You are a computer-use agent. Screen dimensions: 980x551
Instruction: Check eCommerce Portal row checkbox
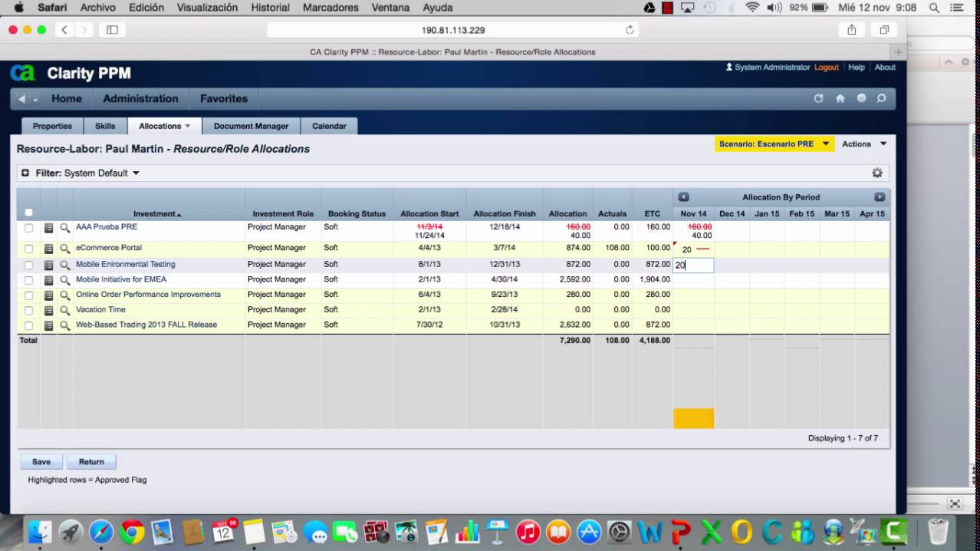point(28,249)
